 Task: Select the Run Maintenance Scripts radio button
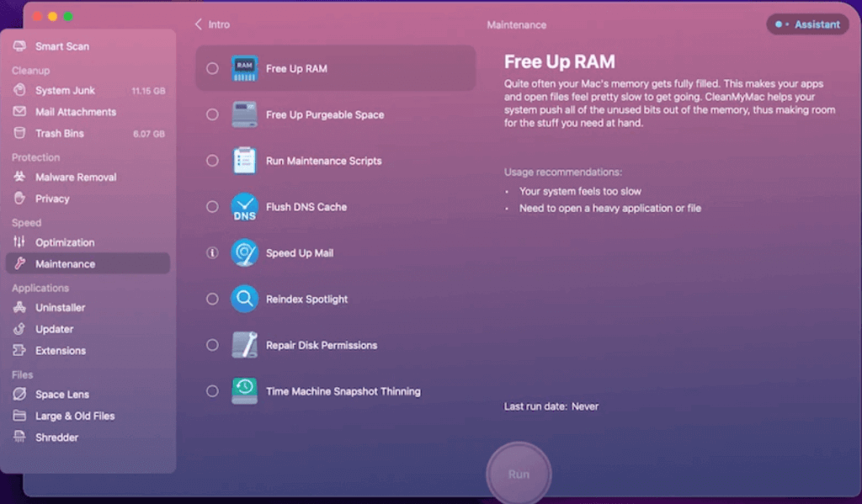point(212,161)
